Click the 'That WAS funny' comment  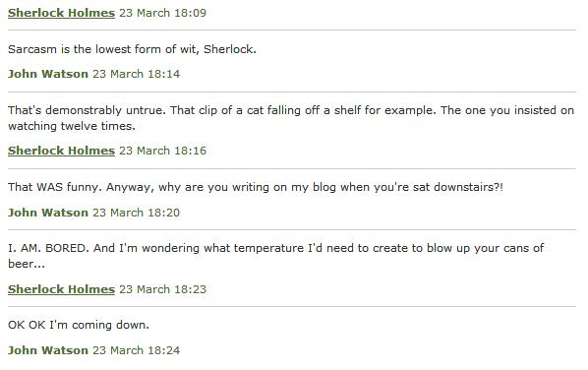(x=256, y=187)
